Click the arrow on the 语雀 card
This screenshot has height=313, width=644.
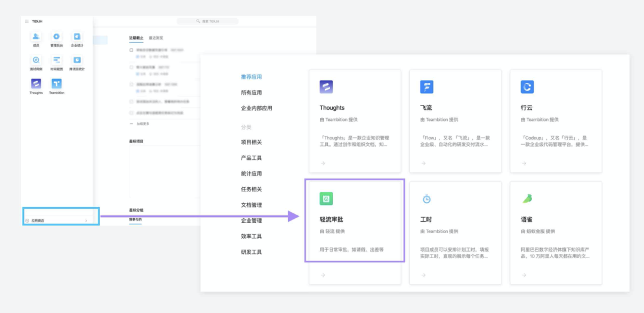524,275
